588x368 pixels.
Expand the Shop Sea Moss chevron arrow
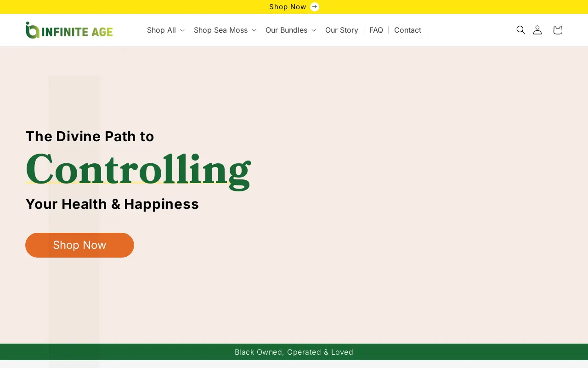coord(254,30)
